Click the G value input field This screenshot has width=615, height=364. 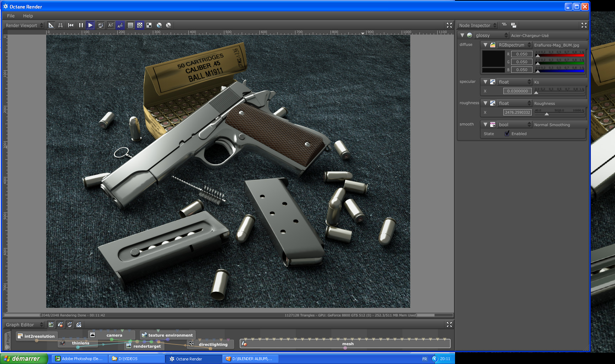click(x=522, y=62)
